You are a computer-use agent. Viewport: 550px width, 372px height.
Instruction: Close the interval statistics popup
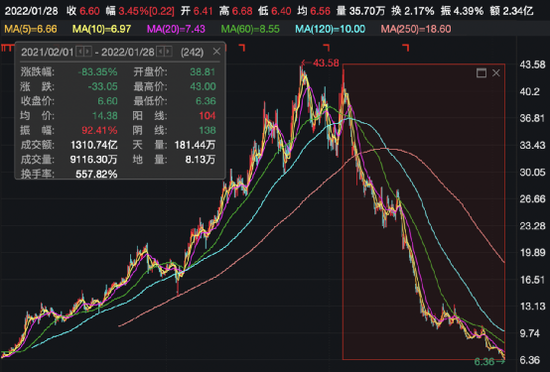pyautogui.click(x=216, y=52)
